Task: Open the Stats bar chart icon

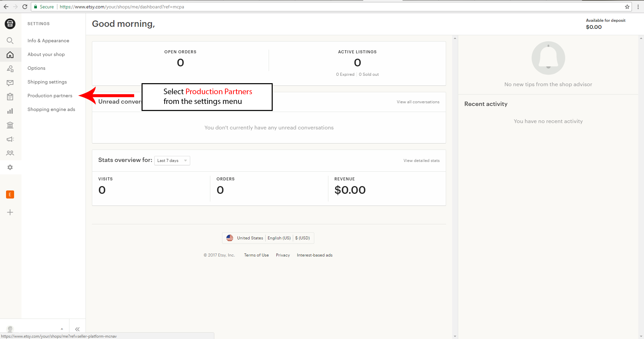Action: tap(10, 111)
